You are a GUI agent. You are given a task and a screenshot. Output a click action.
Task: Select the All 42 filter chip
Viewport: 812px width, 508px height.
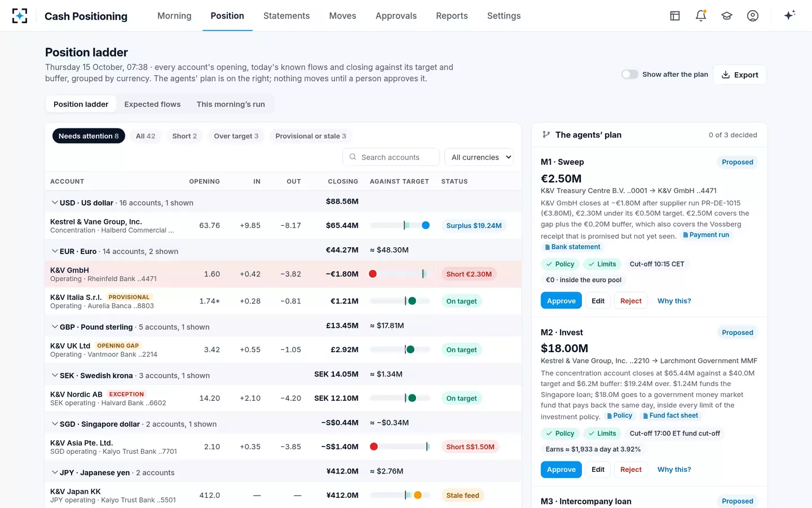145,136
